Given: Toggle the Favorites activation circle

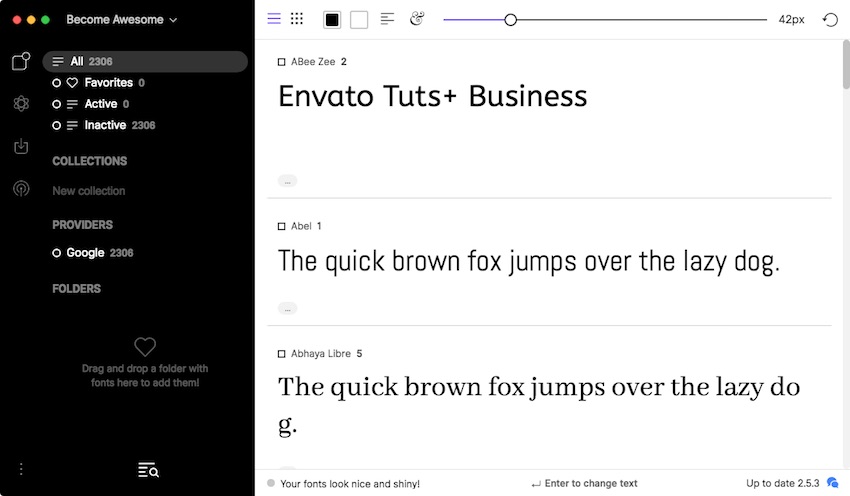Looking at the screenshot, I should 56,83.
